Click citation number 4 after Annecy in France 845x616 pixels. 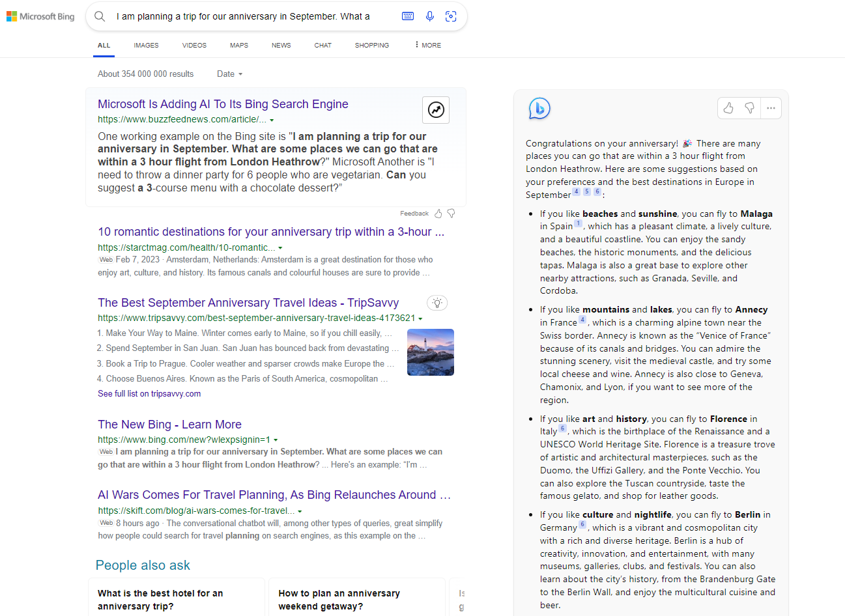tap(583, 320)
